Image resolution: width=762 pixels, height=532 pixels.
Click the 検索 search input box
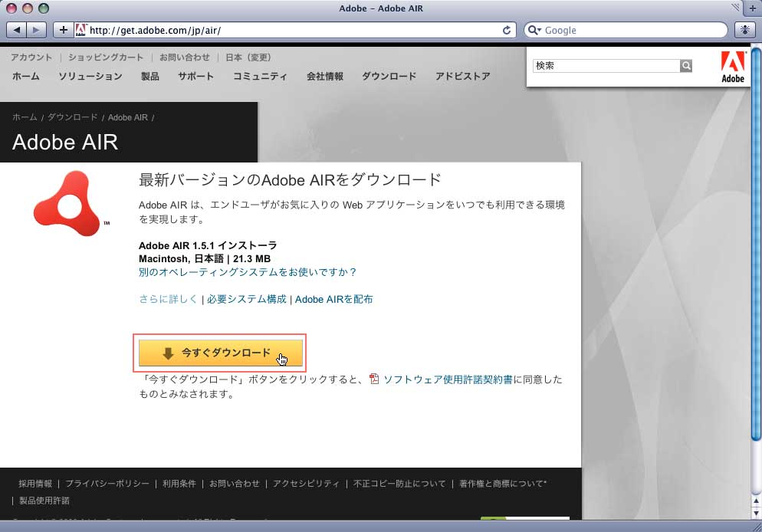tap(606, 66)
